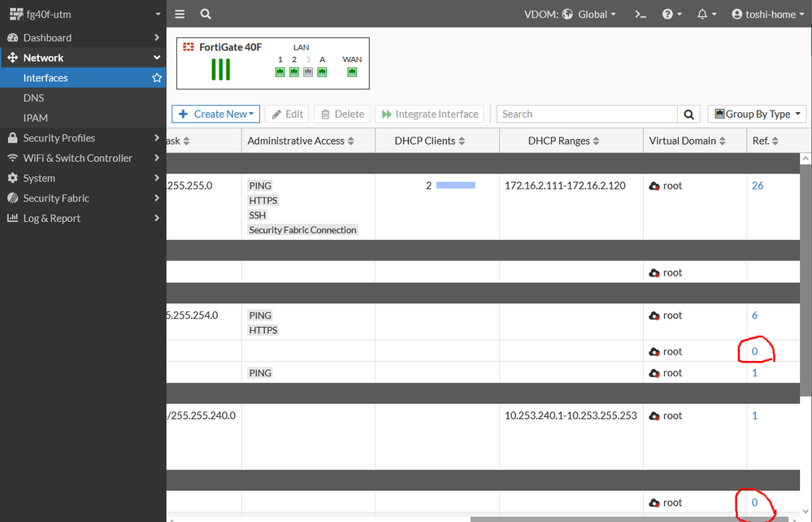Click the Integrate Interface button

[x=430, y=114]
